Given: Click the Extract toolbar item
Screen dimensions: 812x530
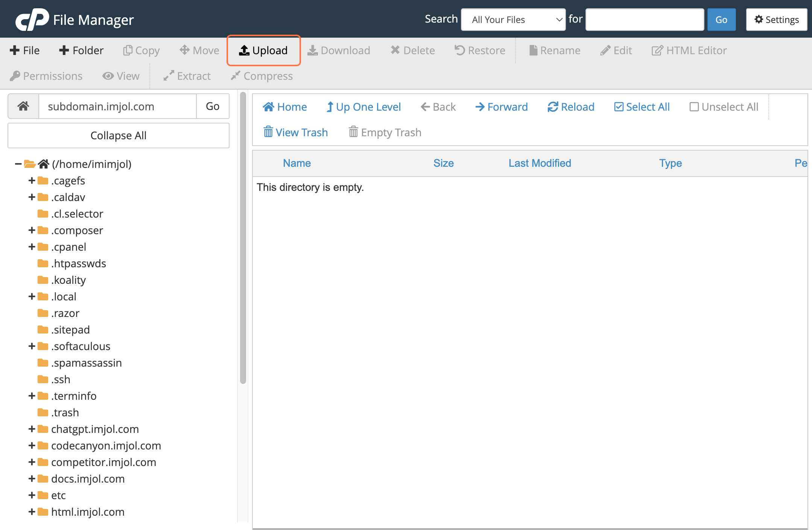Looking at the screenshot, I should [187, 76].
